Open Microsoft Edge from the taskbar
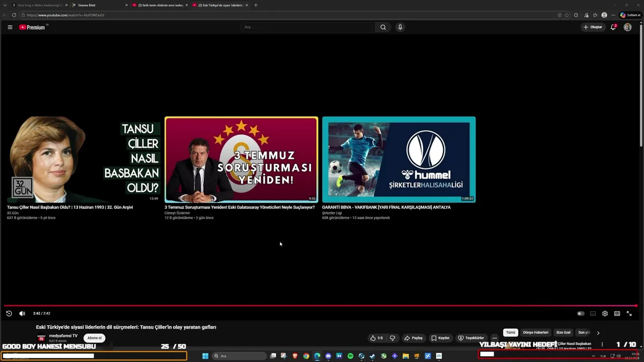The width and height of the screenshot is (644, 362). 317,356
